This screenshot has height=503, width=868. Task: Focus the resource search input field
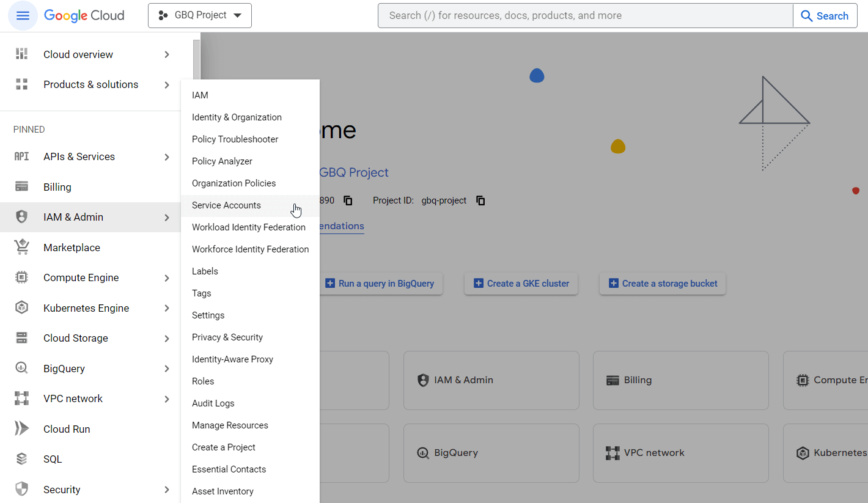[x=585, y=16]
